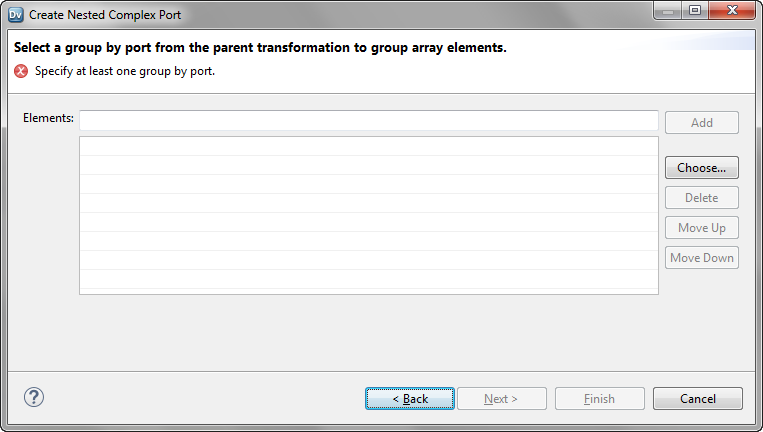
Task: Cancel the nested complex port wizard
Action: point(697,399)
